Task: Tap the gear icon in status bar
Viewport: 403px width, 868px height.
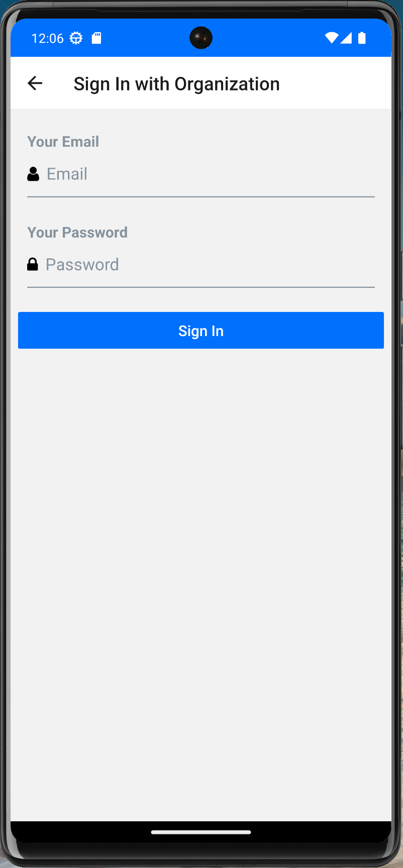Action: point(76,38)
